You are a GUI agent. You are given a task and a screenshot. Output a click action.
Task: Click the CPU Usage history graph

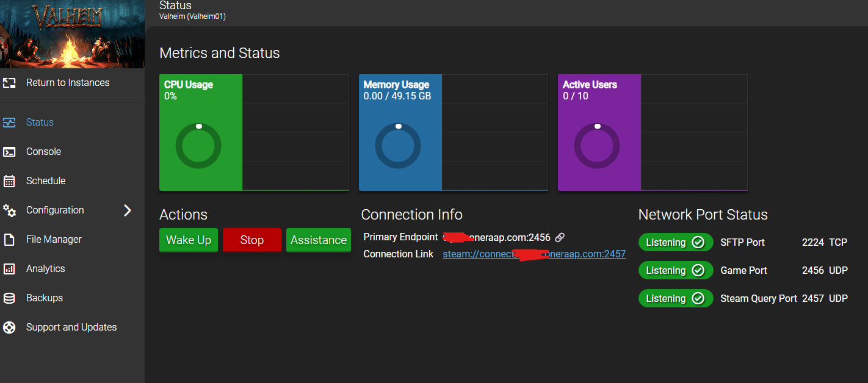(295, 132)
